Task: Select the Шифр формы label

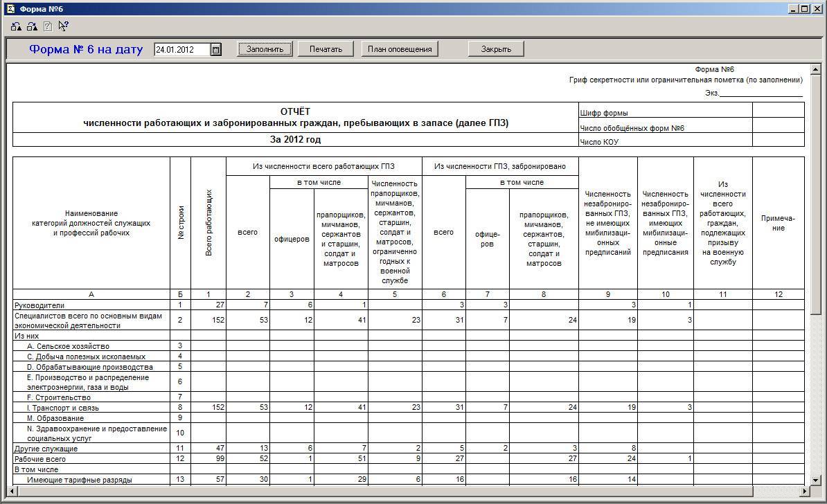Action: pos(604,113)
